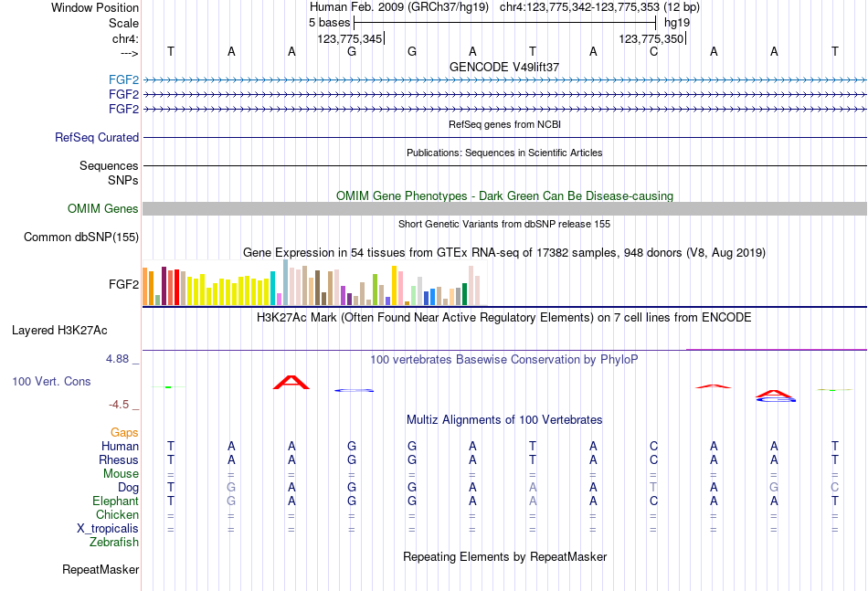Click the 4.88 PhyloP upper limit
The image size is (868, 591).
coord(117,359)
